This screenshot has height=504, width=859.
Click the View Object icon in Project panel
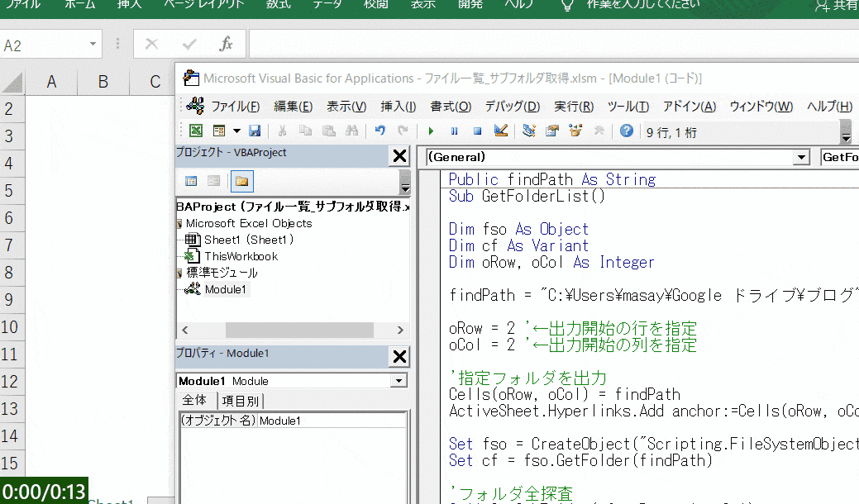(214, 181)
